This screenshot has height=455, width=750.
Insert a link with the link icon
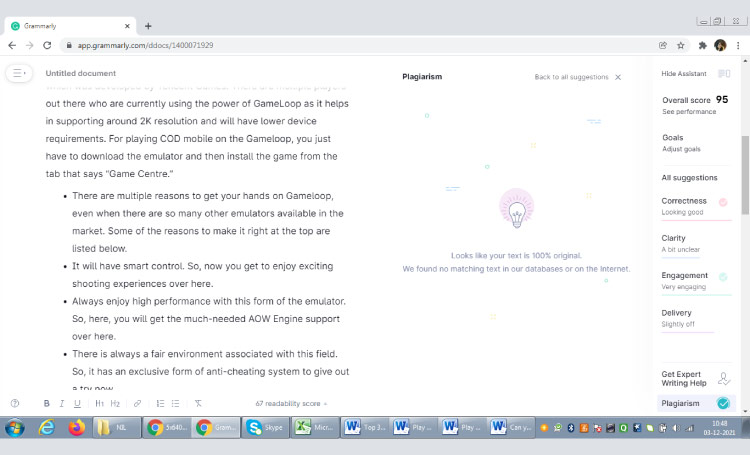tap(137, 403)
